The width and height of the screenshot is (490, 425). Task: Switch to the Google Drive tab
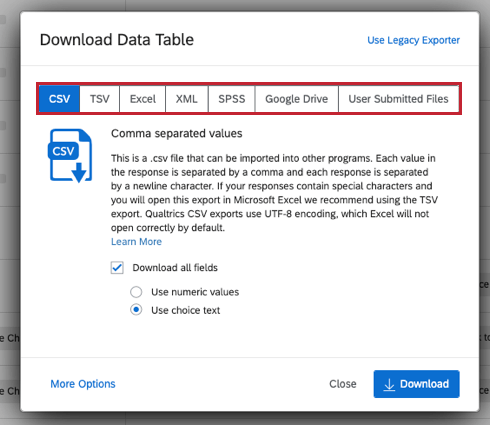point(297,99)
